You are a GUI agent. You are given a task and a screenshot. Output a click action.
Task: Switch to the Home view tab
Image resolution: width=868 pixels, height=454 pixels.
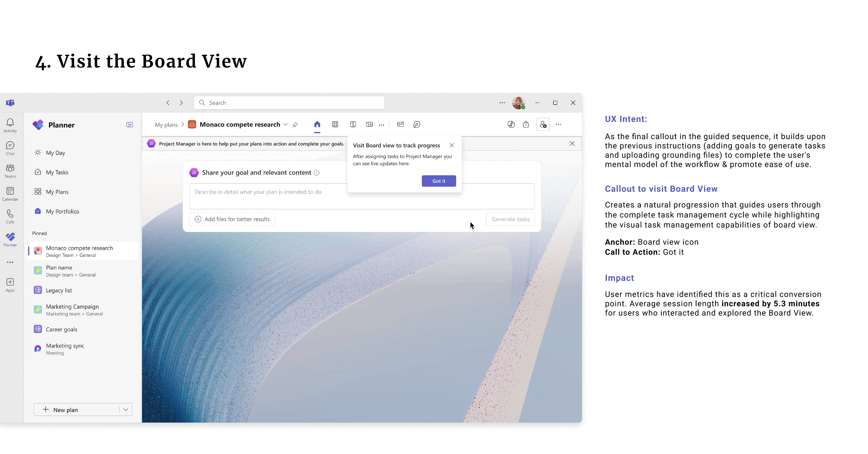click(x=317, y=124)
